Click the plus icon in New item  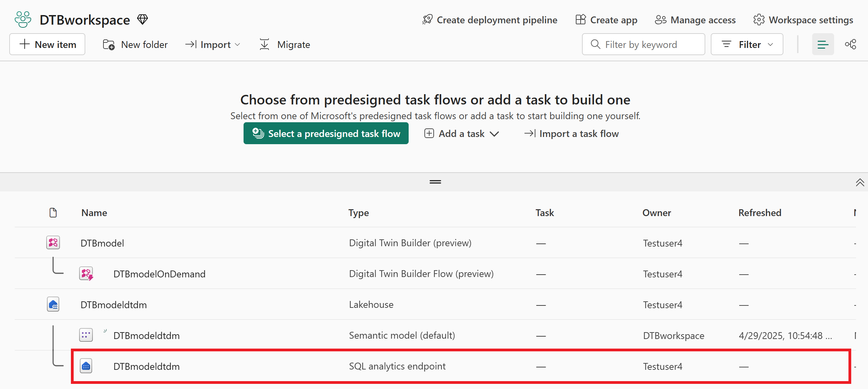pos(25,44)
